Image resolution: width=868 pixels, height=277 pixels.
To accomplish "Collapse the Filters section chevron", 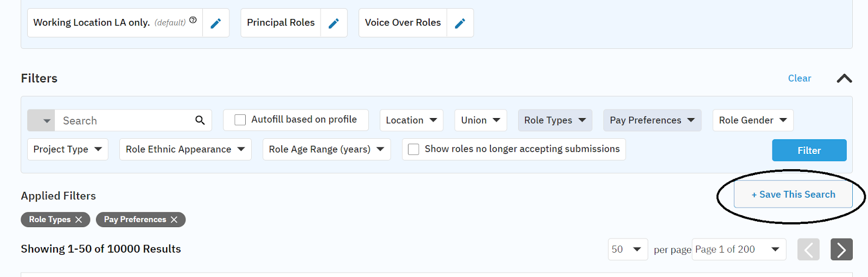I will tap(844, 79).
